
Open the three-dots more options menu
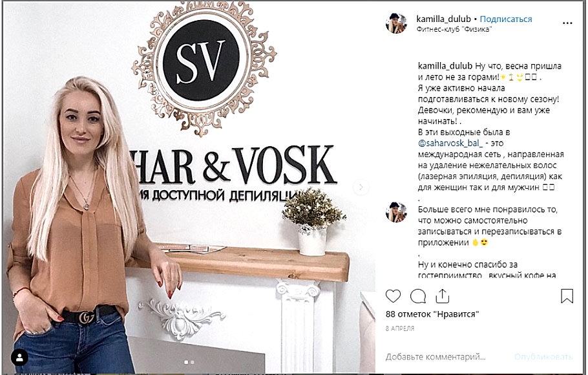(567, 23)
